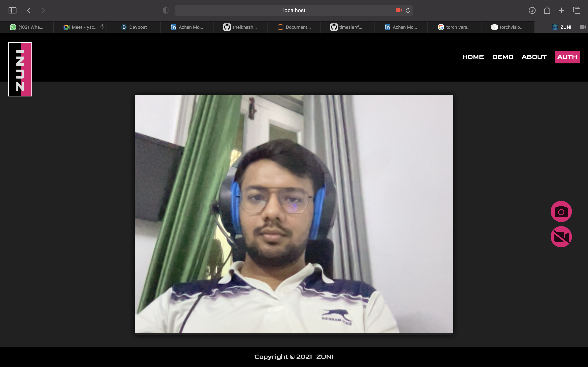Open a new tab
Image resolution: width=588 pixels, height=367 pixels.
[561, 10]
